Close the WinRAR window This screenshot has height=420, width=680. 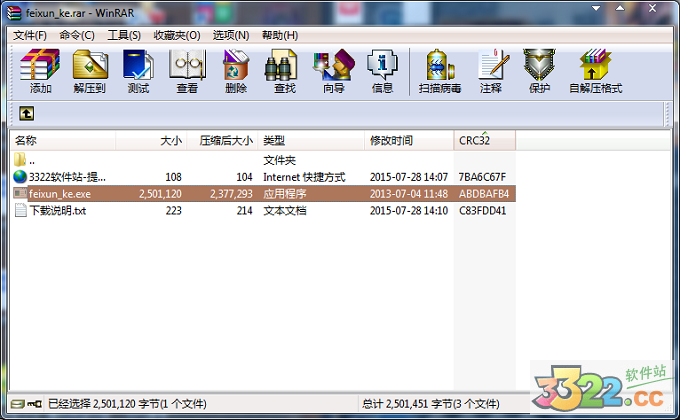652,8
